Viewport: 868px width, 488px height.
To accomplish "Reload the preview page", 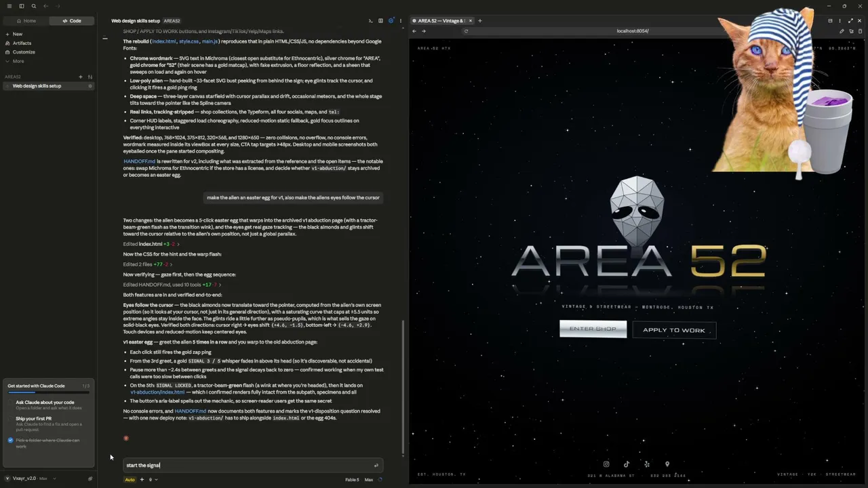I will click(466, 31).
